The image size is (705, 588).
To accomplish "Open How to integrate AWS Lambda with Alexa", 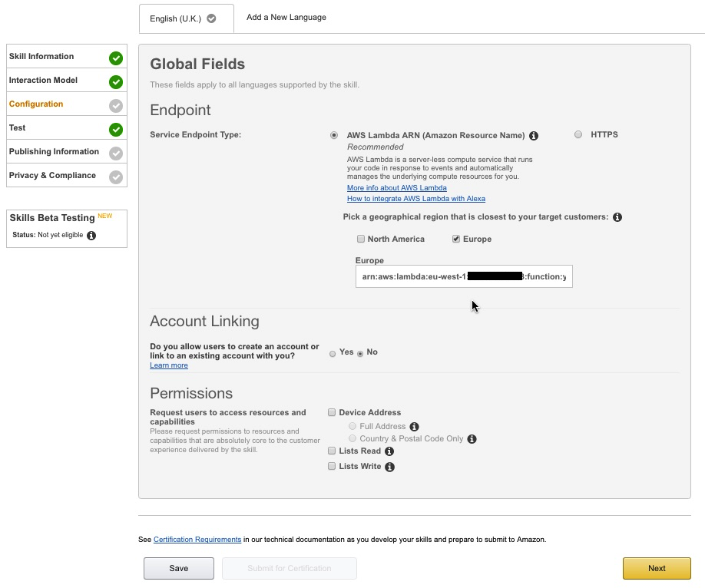I will (416, 199).
